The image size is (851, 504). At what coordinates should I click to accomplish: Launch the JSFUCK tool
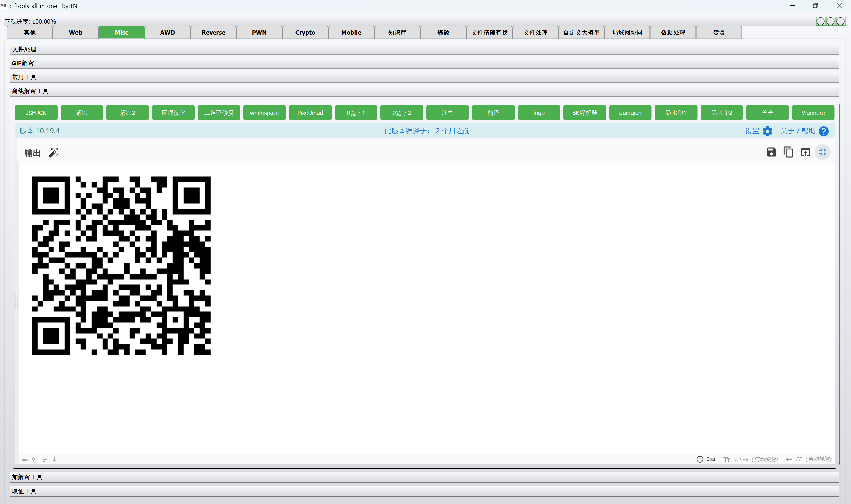click(x=36, y=113)
